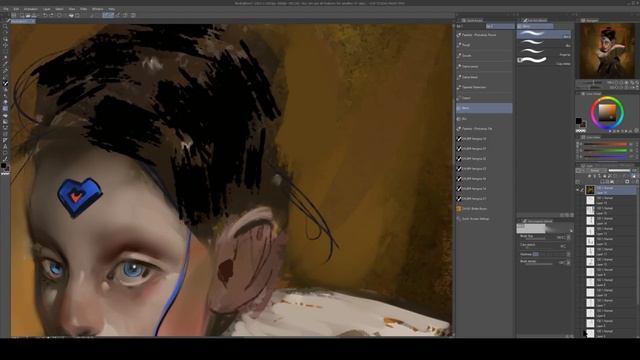This screenshot has height=360, width=640.
Task: Select the Blur sub tool brush stroke
Action: click(544, 43)
